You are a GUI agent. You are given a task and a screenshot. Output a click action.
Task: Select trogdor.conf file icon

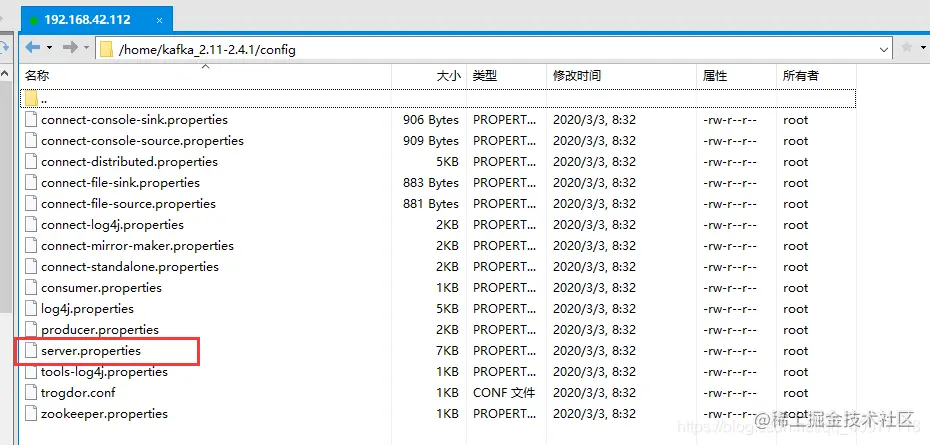31,393
